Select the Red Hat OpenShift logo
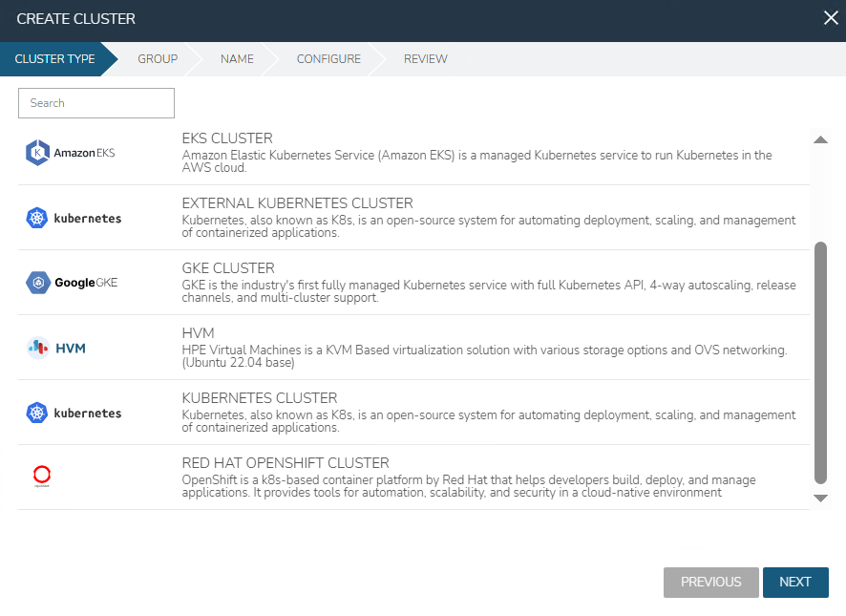This screenshot has height=616, width=846. 41,477
